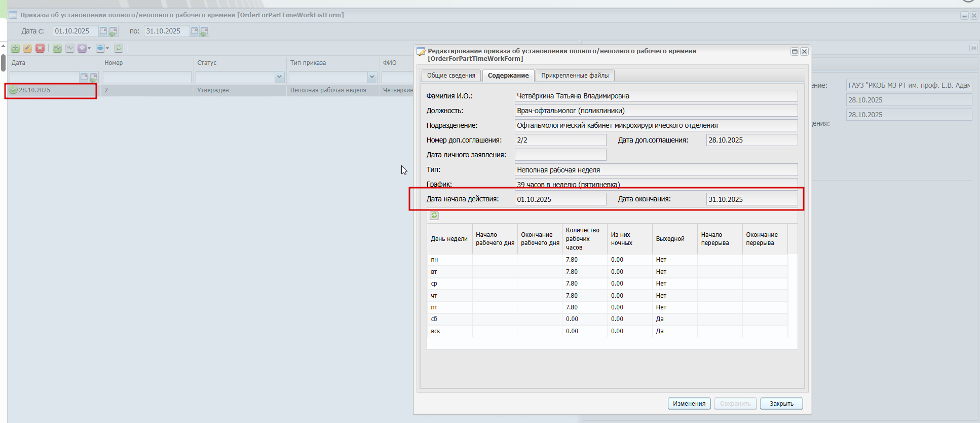Viewport: 980px width, 423px height.
Task: Close the edit order dialog with X
Action: coord(804,51)
